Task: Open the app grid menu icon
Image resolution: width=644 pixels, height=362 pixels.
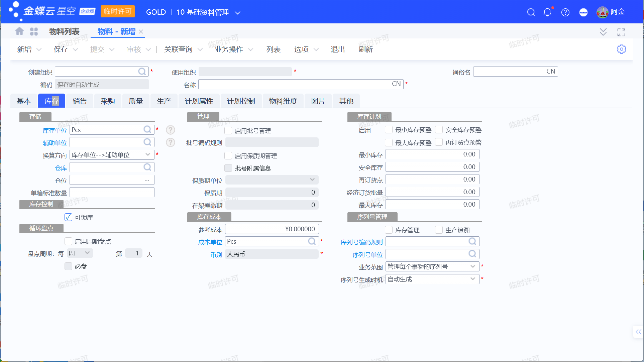Action: pyautogui.click(x=34, y=31)
